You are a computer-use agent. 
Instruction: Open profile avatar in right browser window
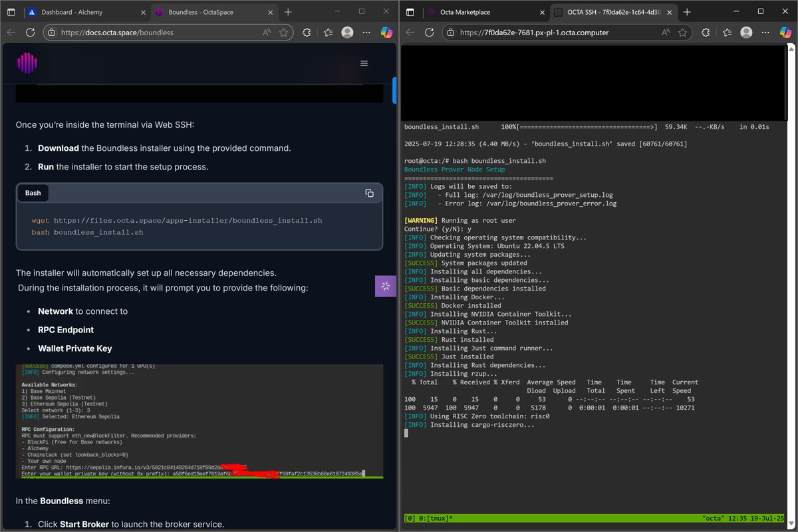pos(746,32)
